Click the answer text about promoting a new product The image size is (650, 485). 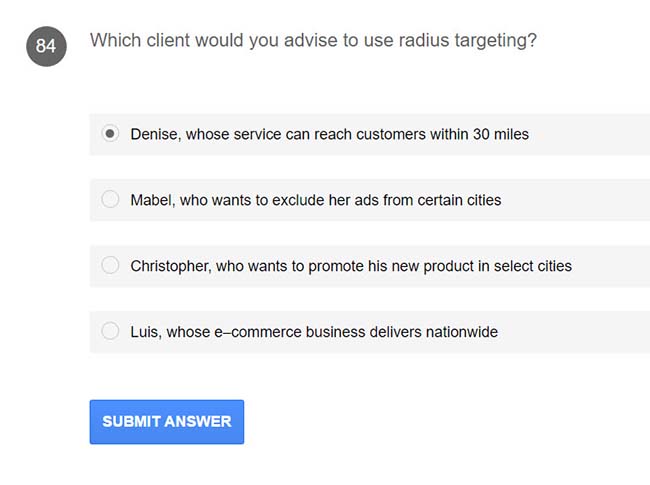[351, 266]
